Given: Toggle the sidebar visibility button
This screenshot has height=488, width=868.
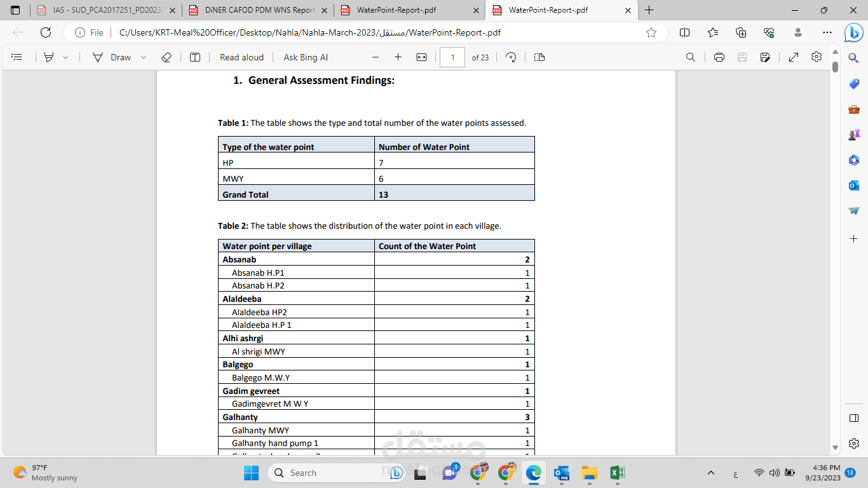Looking at the screenshot, I should (x=854, y=418).
